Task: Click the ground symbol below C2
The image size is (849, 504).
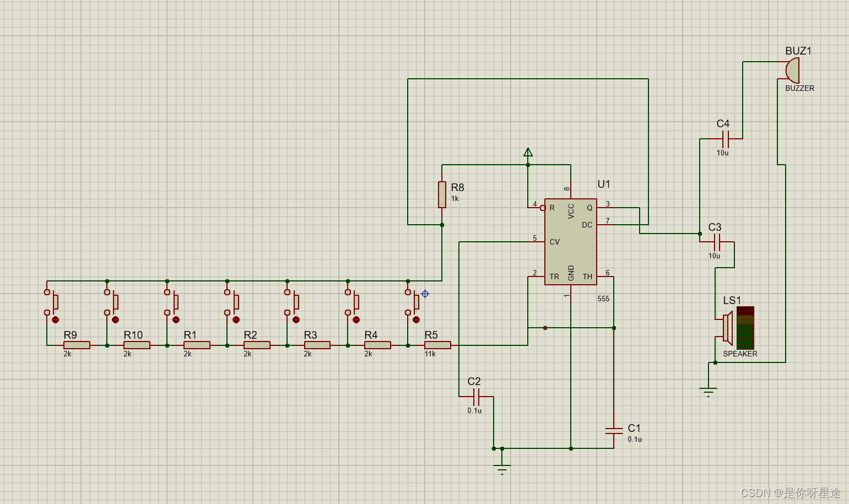Action: point(502,469)
